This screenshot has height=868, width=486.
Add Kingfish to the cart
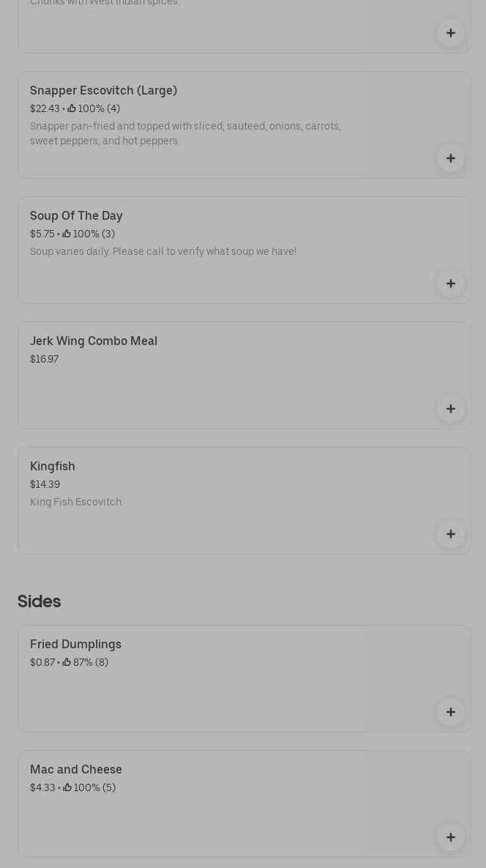point(450,534)
